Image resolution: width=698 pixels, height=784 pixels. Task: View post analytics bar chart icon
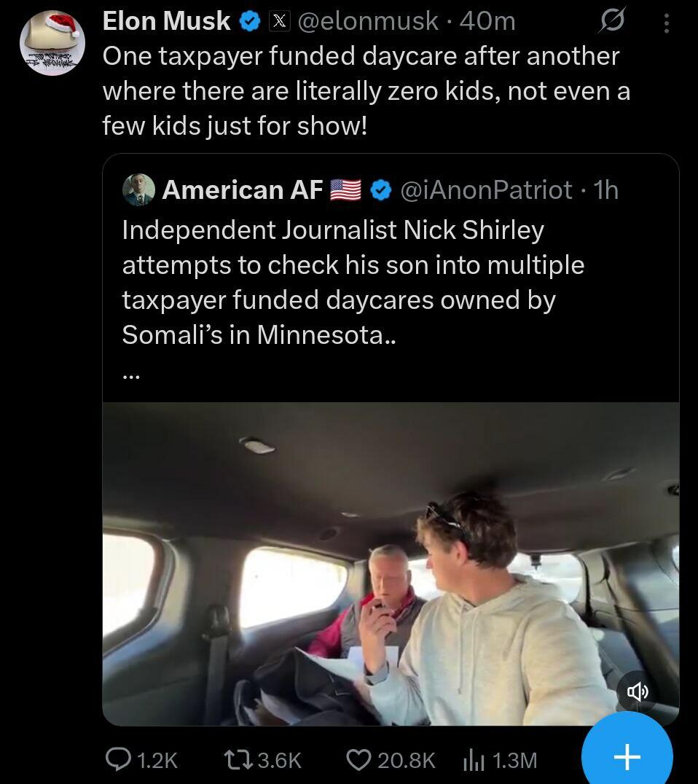(474, 759)
